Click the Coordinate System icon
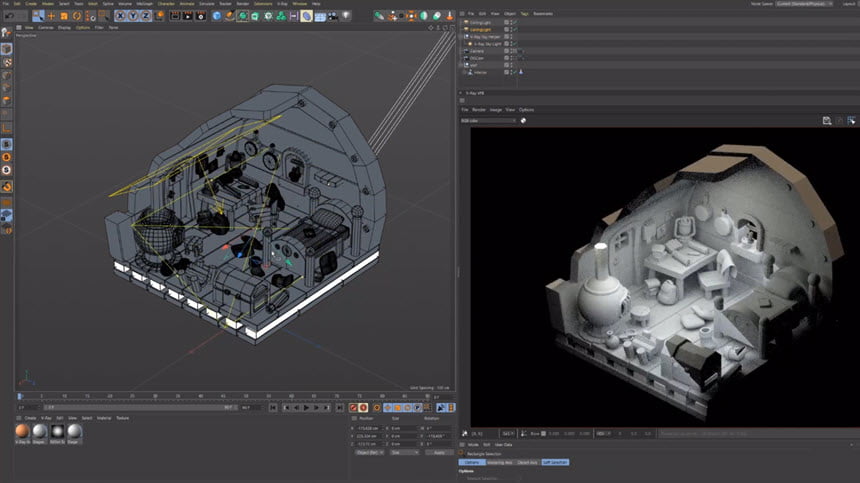Screen dimensions: 860x483 click(x=159, y=16)
